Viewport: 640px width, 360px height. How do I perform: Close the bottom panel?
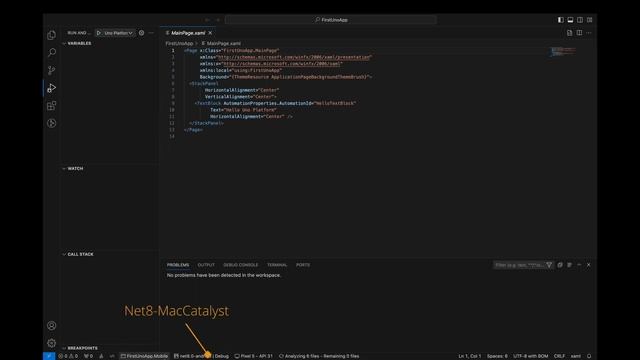click(x=589, y=265)
